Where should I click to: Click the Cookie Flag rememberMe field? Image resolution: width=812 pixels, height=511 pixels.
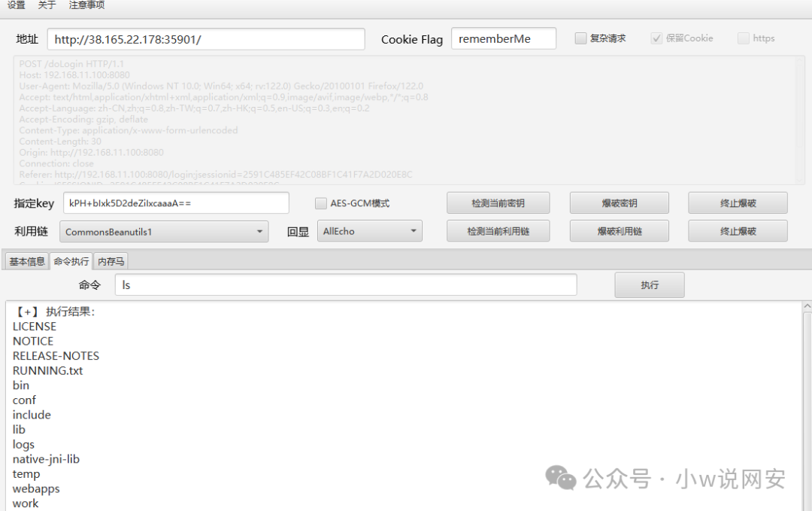(x=503, y=39)
